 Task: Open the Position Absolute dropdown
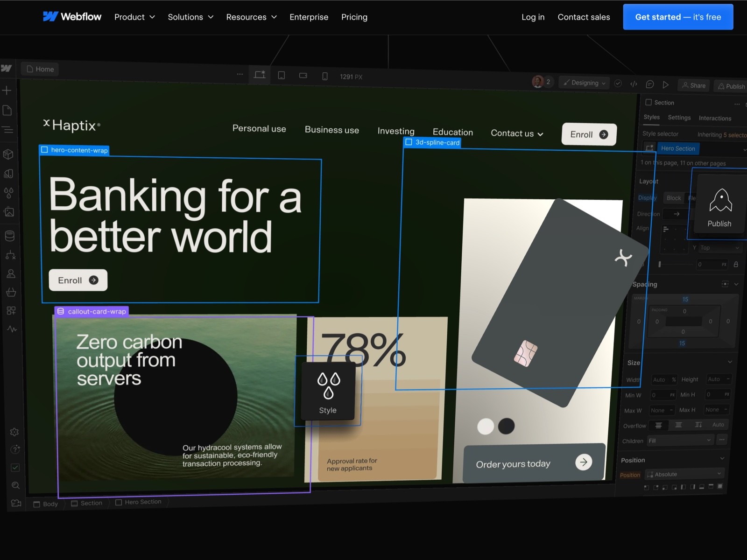pos(684,474)
